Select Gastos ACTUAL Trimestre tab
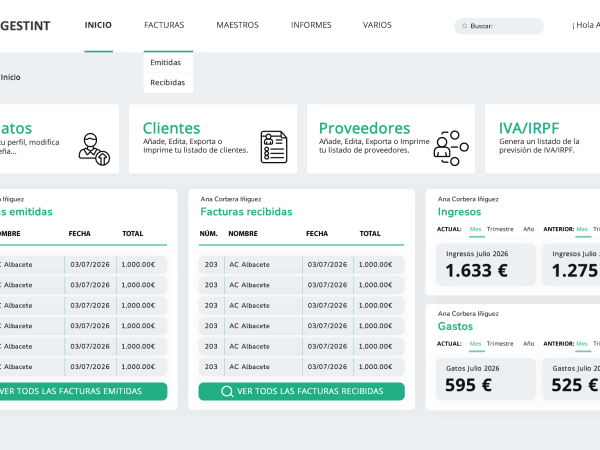This screenshot has height=450, width=600. click(500, 344)
